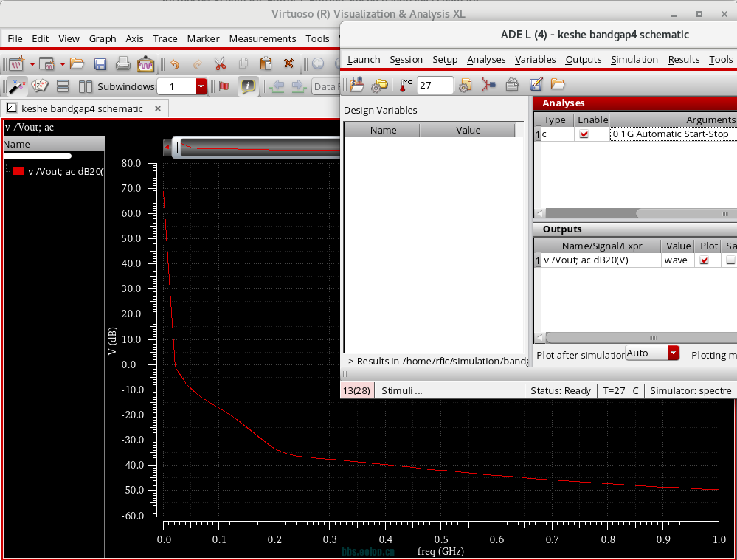The height and width of the screenshot is (560, 737).
Task: Arrange subwindows in vertical columns
Action: pos(86,86)
